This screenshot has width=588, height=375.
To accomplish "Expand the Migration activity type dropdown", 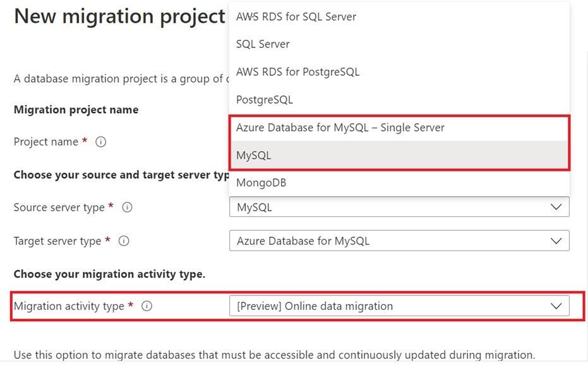I will (556, 306).
